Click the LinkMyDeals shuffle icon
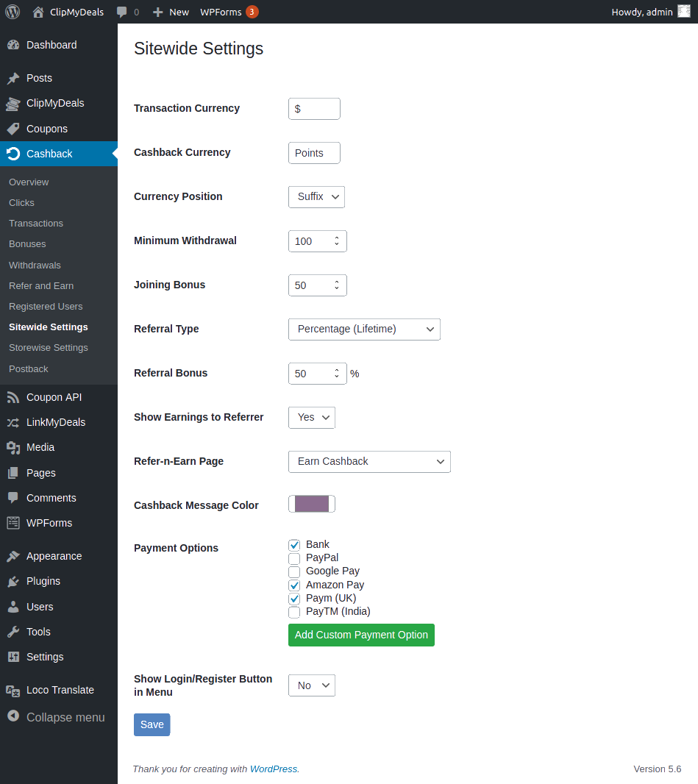This screenshot has height=784, width=698. click(13, 422)
